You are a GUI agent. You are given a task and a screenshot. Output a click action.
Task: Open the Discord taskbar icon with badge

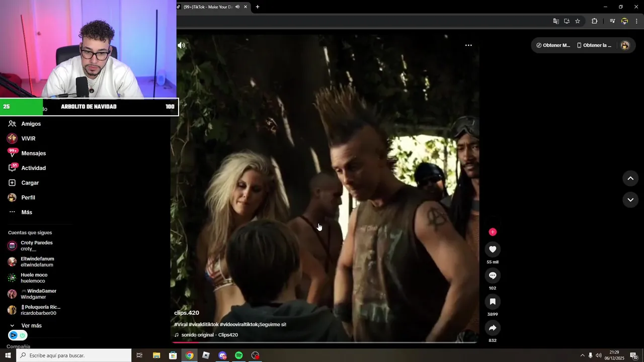click(x=222, y=355)
